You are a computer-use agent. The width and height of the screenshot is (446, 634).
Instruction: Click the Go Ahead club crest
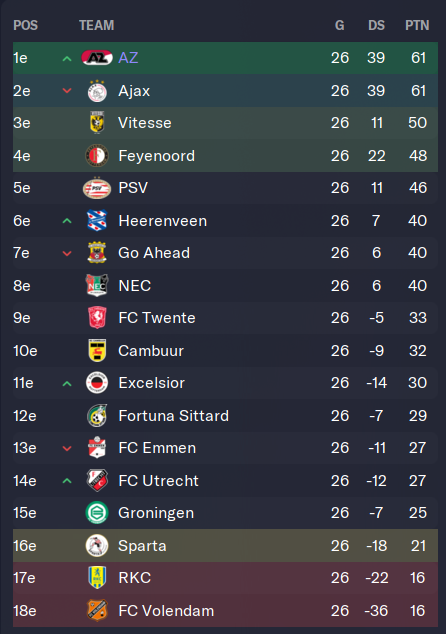[97, 253]
